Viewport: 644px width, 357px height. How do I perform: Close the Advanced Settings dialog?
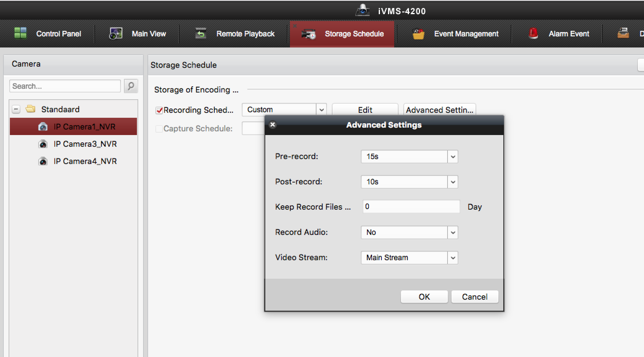click(273, 125)
